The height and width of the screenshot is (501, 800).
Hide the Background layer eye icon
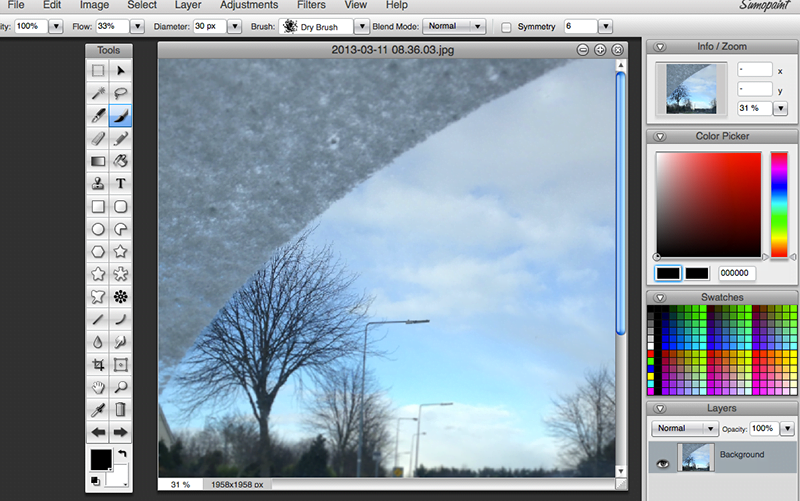662,463
